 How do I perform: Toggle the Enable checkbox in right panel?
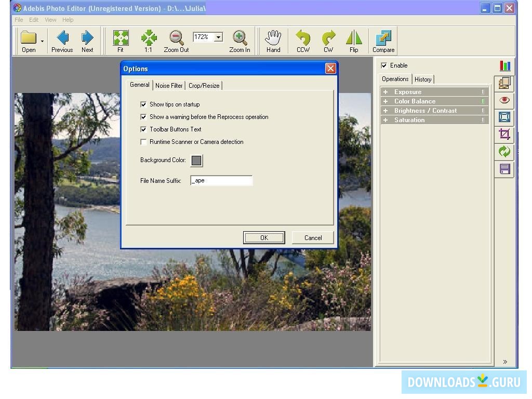(384, 65)
